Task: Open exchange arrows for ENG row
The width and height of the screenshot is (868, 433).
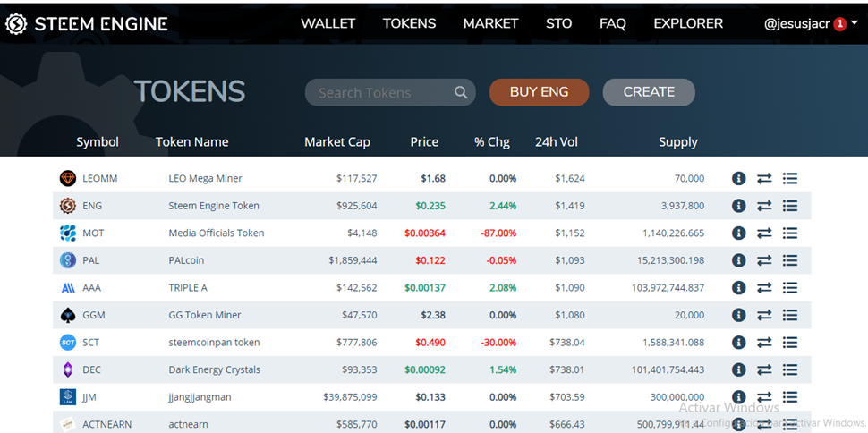Action: click(764, 206)
